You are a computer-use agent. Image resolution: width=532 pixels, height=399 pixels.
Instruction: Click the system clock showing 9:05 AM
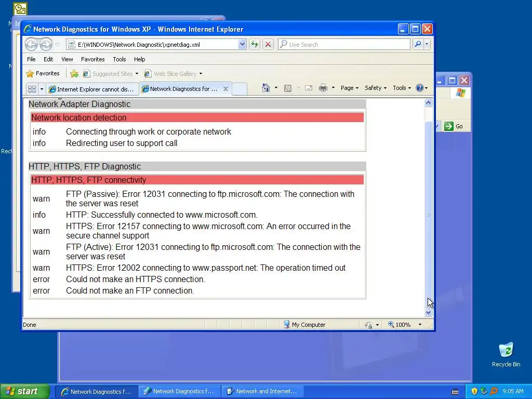point(513,391)
